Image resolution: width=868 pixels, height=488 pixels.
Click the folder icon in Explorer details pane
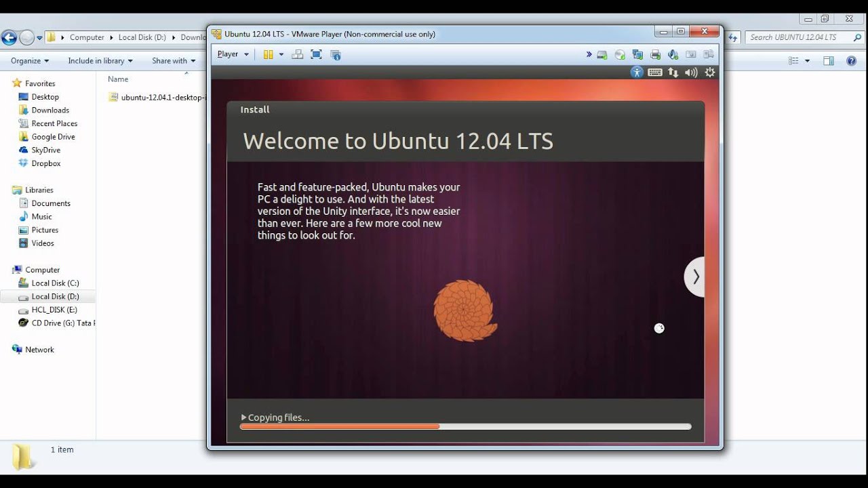(x=22, y=456)
